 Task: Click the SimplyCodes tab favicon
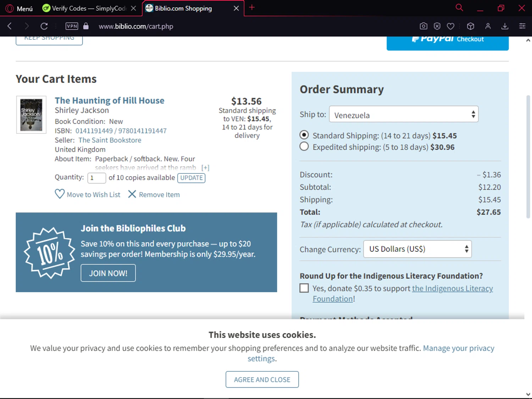pos(46,8)
